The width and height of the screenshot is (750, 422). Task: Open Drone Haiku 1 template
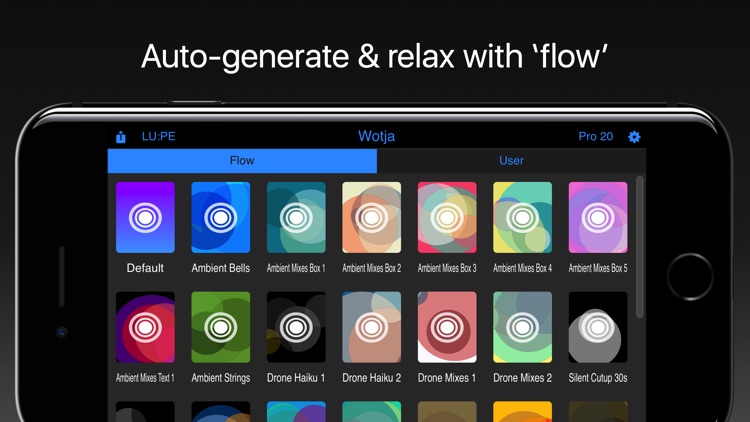pyautogui.click(x=296, y=327)
